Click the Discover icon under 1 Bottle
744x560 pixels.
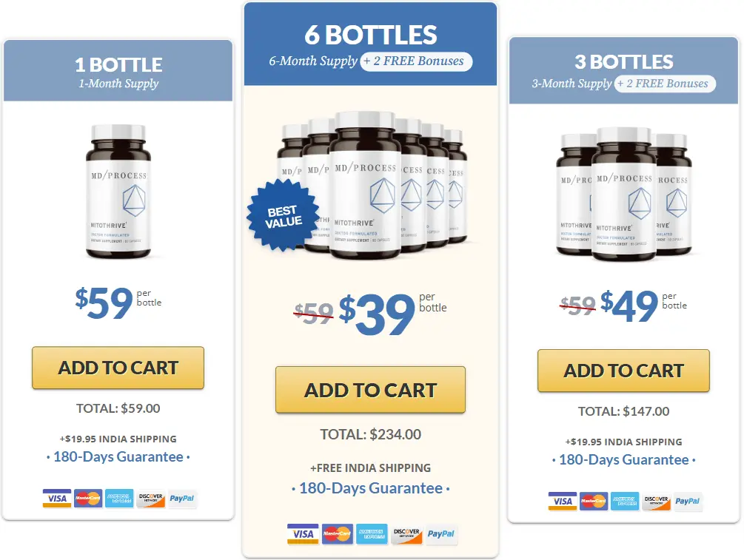click(x=151, y=499)
